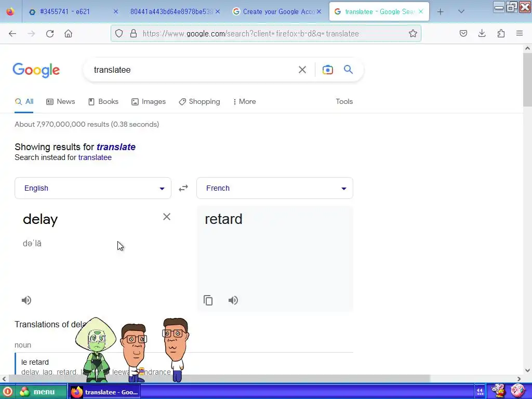
Task: Copy the French translation
Action: [x=208, y=300]
